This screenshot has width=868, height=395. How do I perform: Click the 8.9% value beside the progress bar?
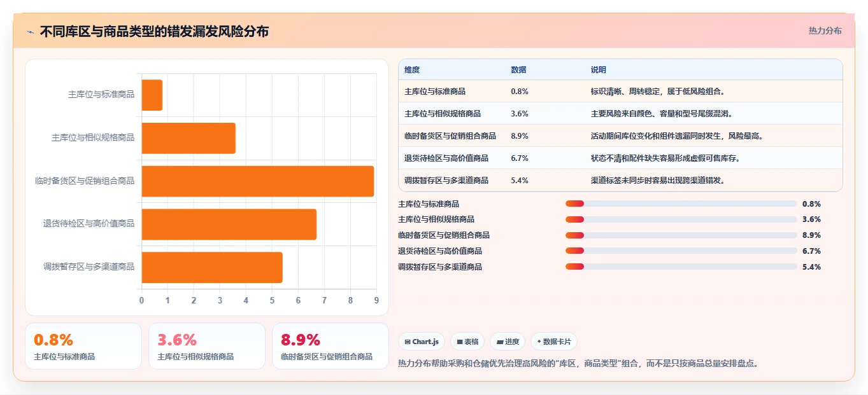[811, 235]
